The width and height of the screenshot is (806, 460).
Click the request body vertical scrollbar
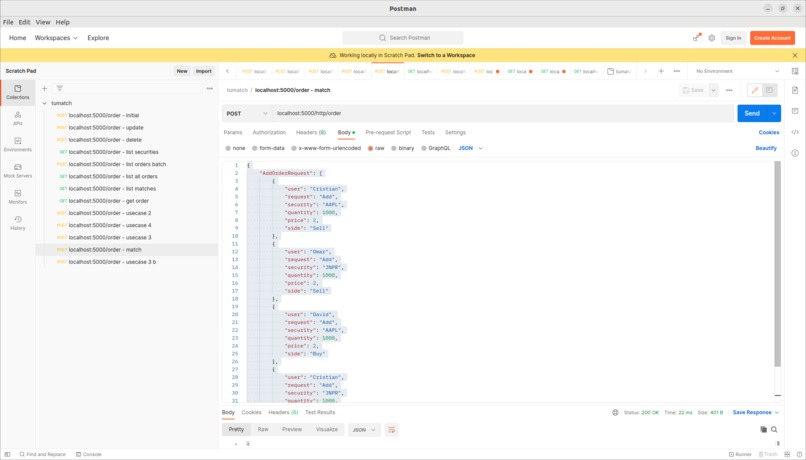pos(777,264)
